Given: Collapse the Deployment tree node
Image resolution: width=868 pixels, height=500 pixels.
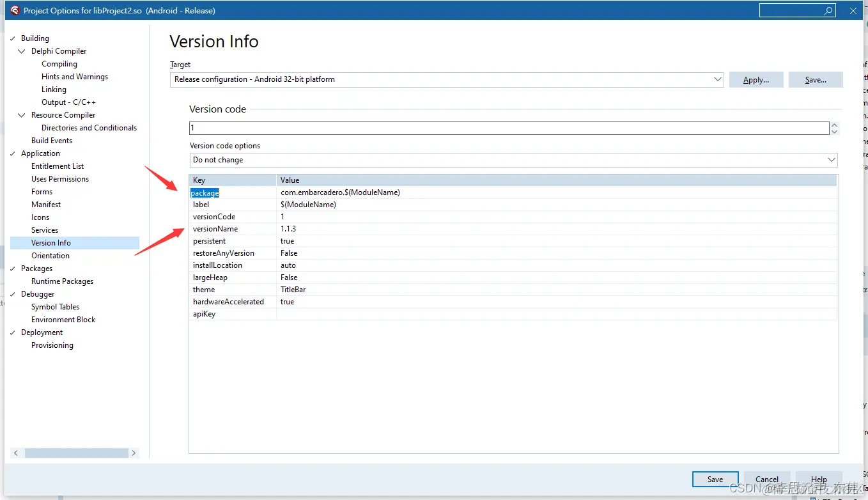Looking at the screenshot, I should click(x=13, y=332).
